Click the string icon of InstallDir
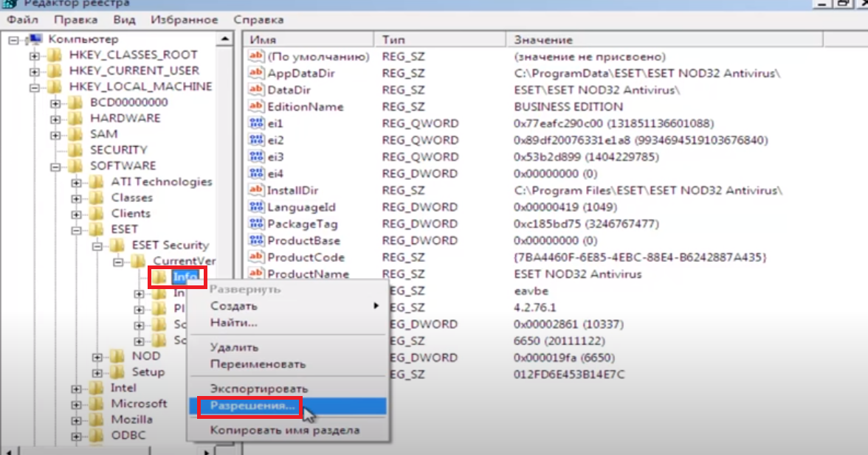 pyautogui.click(x=256, y=190)
